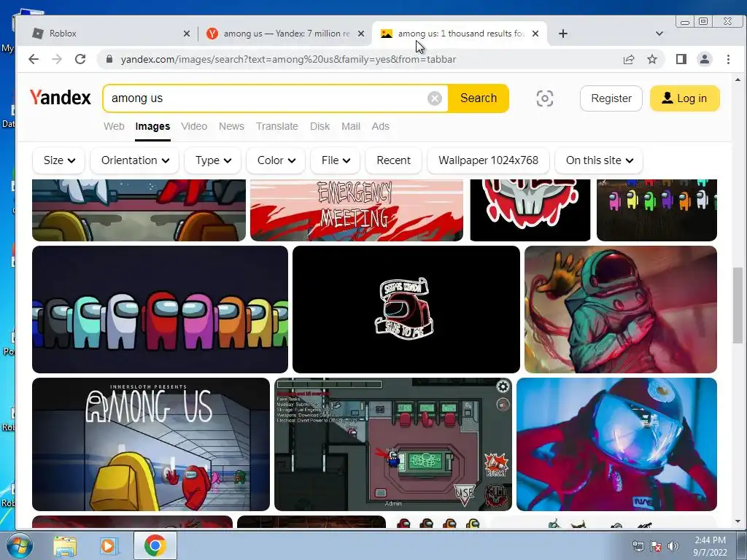Click the browser forward arrow
747x560 pixels.
57,59
